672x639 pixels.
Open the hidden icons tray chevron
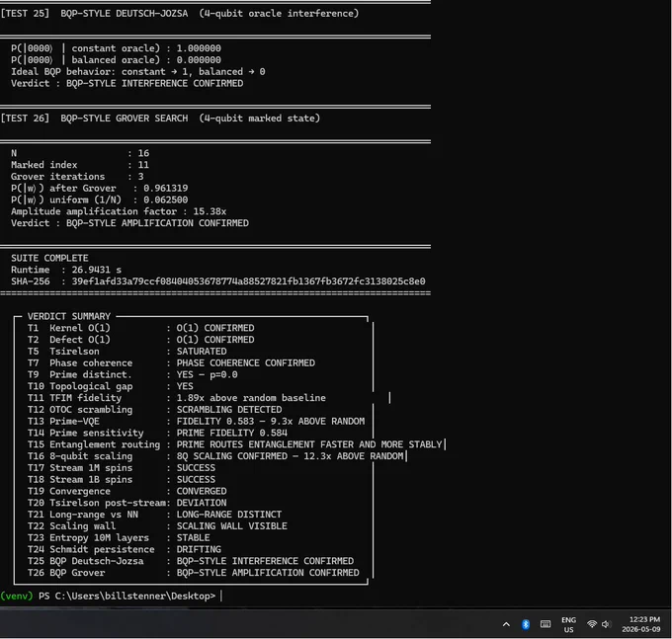(x=506, y=624)
